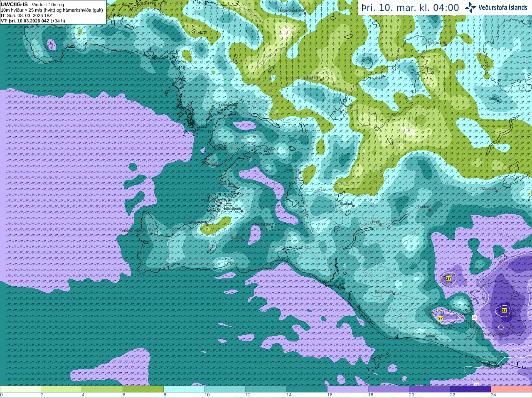Click the Hæll station label
Image resolution: width=532 pixels, height=398 pixels.
pyautogui.click(x=376, y=222)
